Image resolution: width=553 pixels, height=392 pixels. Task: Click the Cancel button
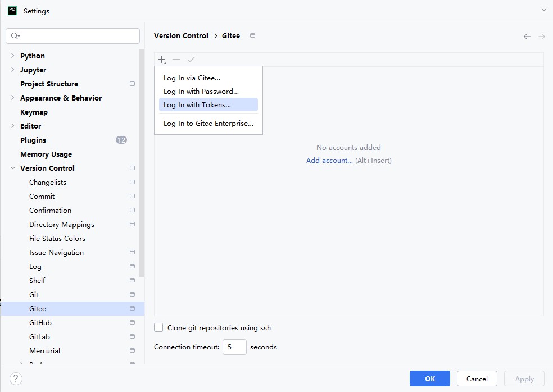(477, 379)
